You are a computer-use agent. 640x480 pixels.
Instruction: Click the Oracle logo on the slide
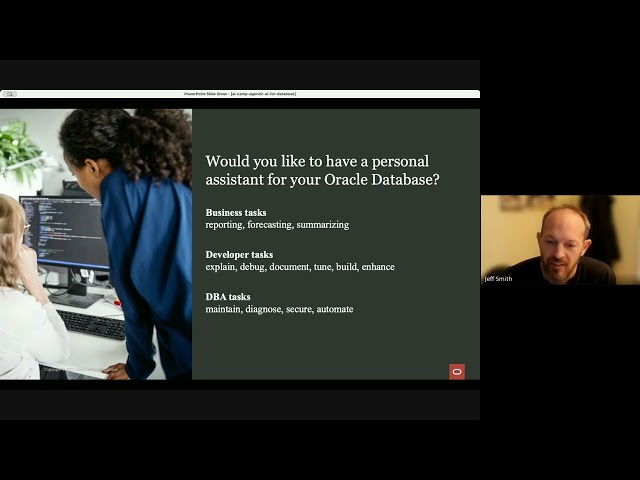click(x=457, y=371)
